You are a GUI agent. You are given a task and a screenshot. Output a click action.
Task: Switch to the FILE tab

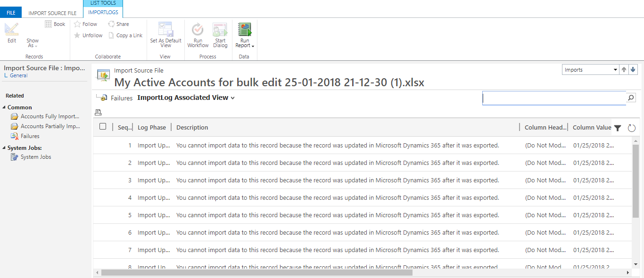(10, 12)
